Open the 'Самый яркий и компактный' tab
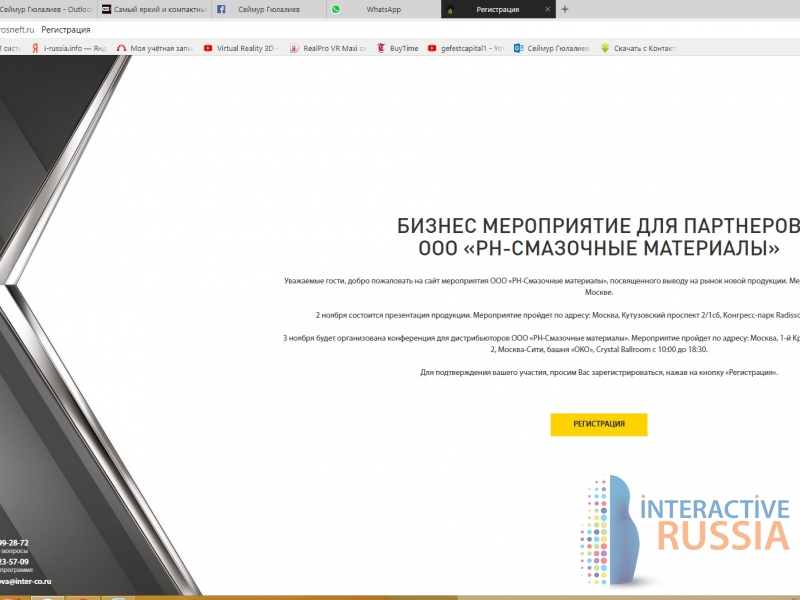 [x=155, y=9]
